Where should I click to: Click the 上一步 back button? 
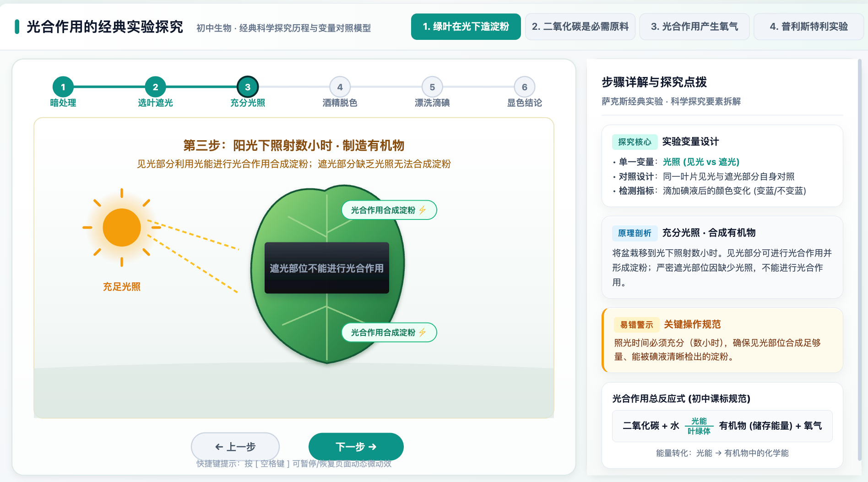point(235,447)
